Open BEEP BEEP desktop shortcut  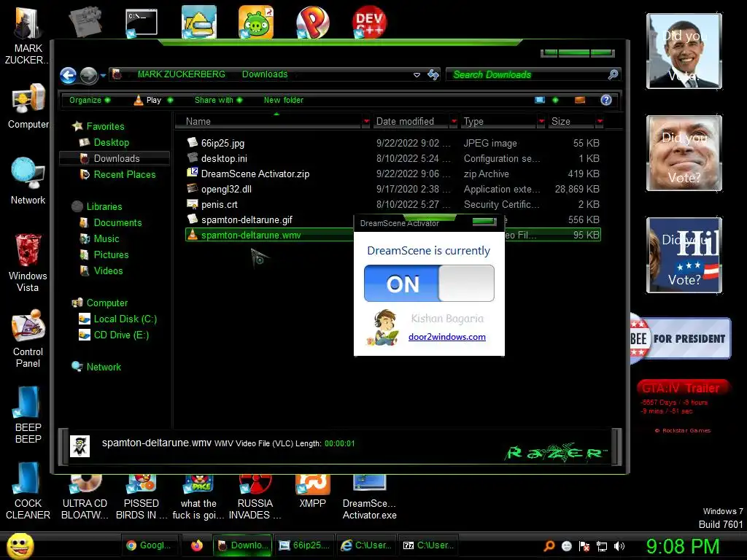28,415
